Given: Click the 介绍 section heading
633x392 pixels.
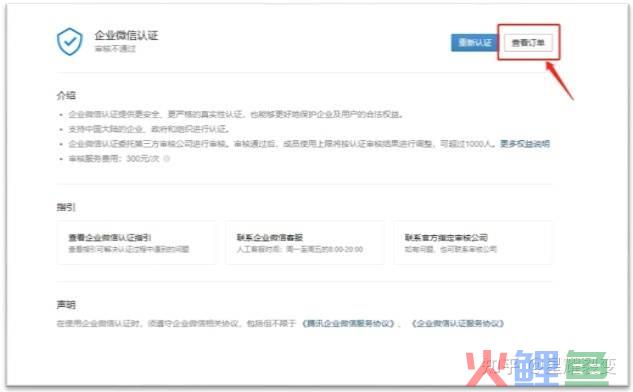Looking at the screenshot, I should (66, 96).
